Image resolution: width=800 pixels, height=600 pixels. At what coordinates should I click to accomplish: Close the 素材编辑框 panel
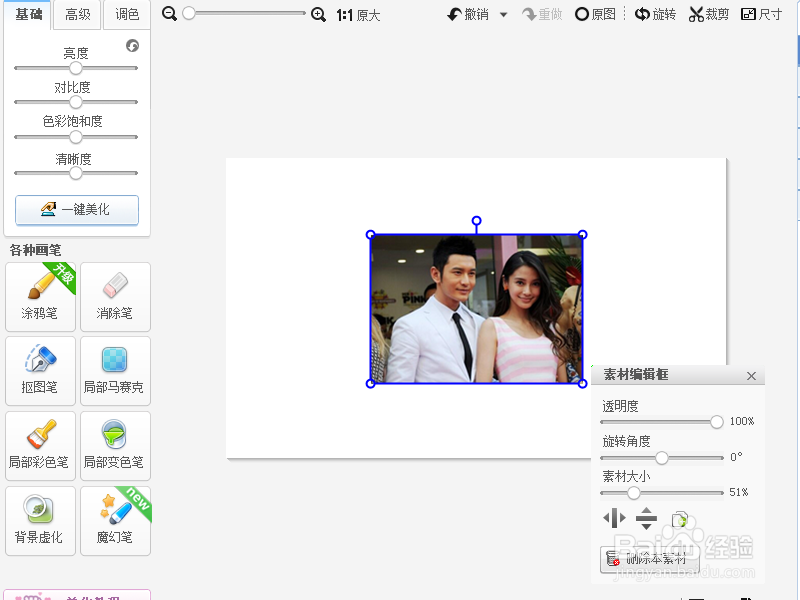tap(751, 376)
